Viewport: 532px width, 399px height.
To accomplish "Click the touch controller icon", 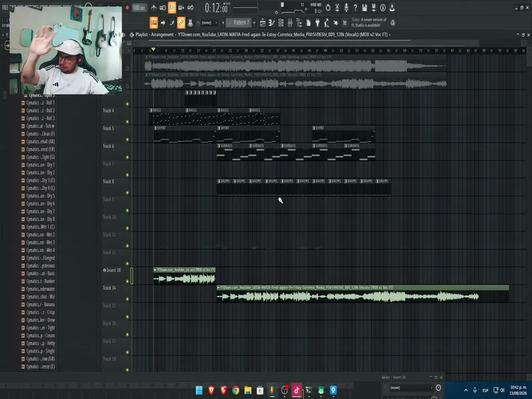I will (336, 23).
